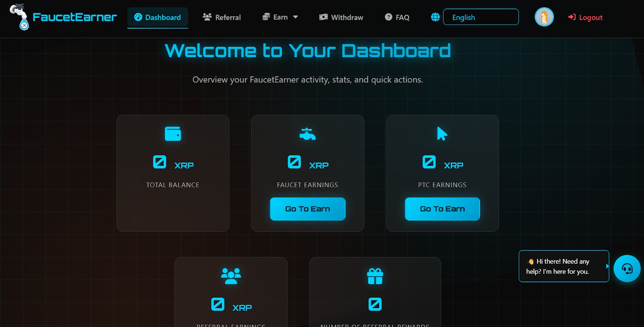Click the XRP text on PTC Earnings card
Viewport: 644px width, 327px height.
[x=454, y=166]
